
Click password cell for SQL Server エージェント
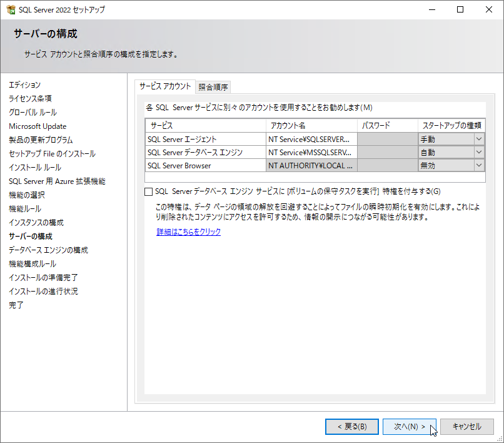pos(388,140)
